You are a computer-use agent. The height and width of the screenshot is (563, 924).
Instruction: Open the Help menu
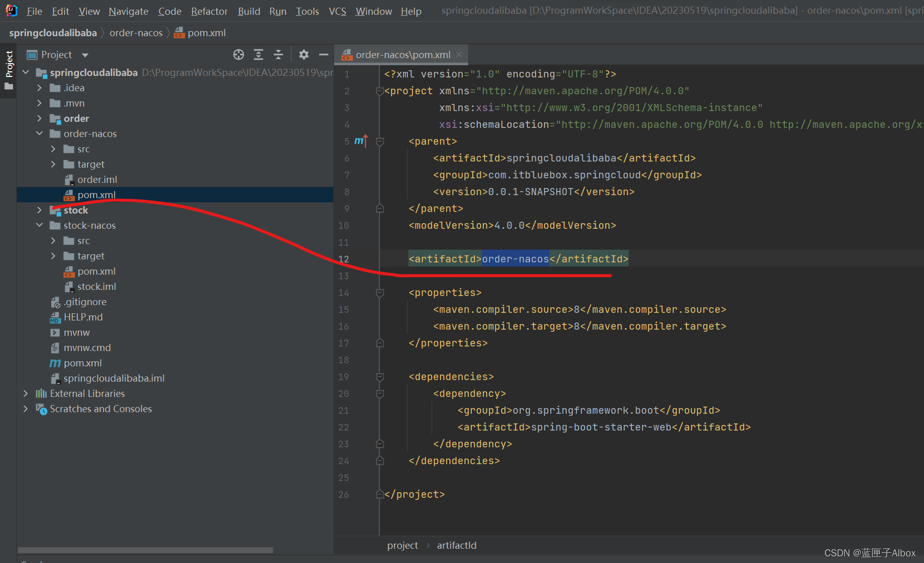coord(411,11)
